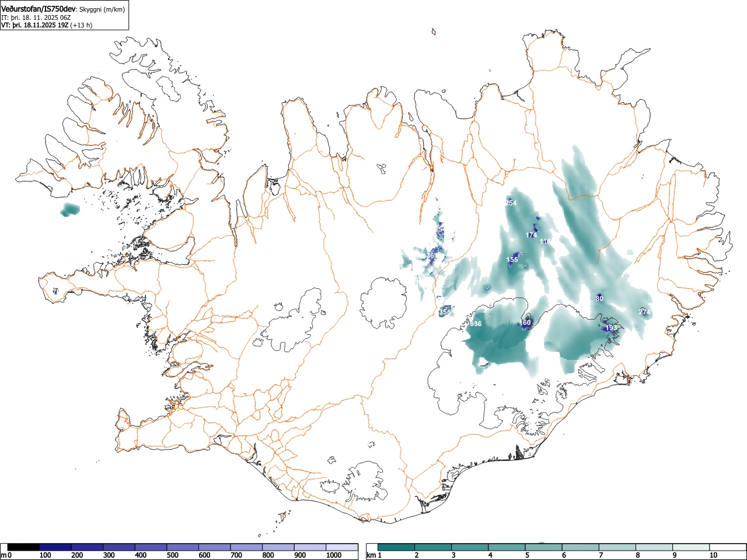Click the visibility value label 160
This screenshot has height=560, width=747.
[526, 323]
